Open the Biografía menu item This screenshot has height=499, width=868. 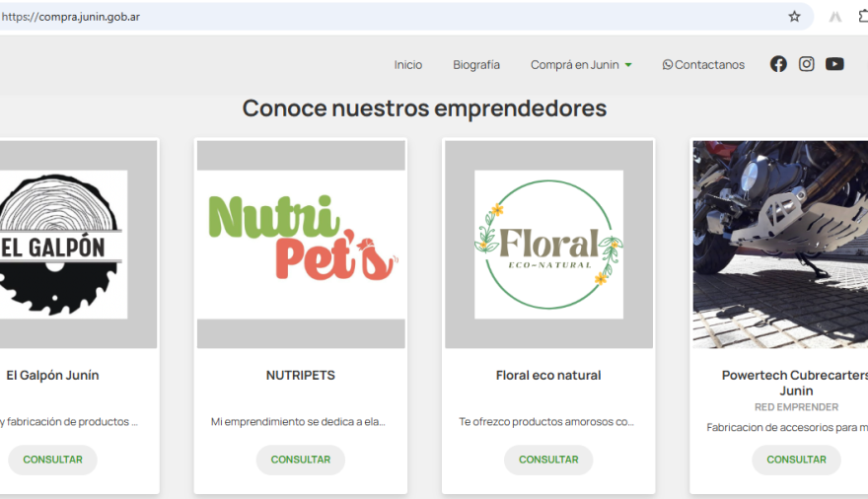[x=476, y=65]
